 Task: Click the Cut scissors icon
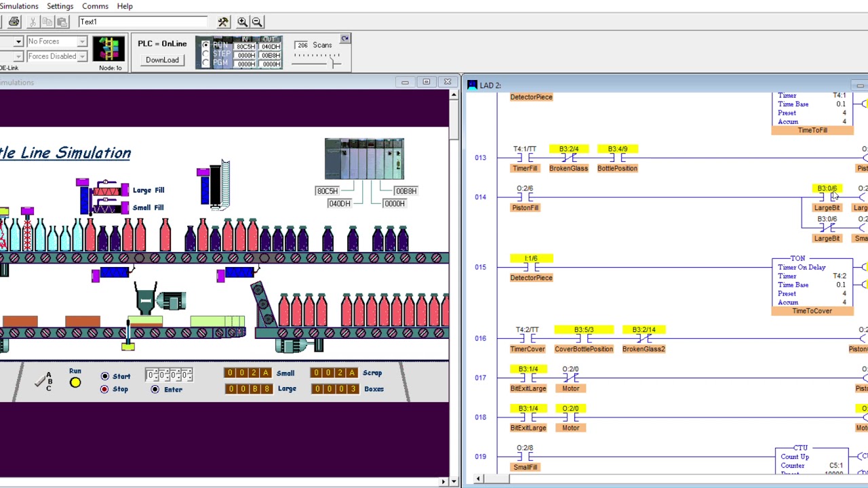33,22
